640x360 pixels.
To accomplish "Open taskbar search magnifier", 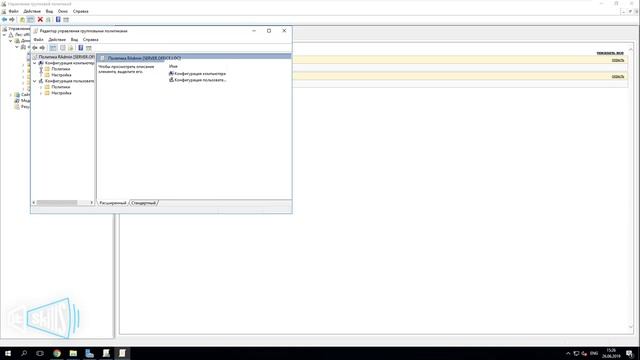I will pyautogui.click(x=24, y=353).
